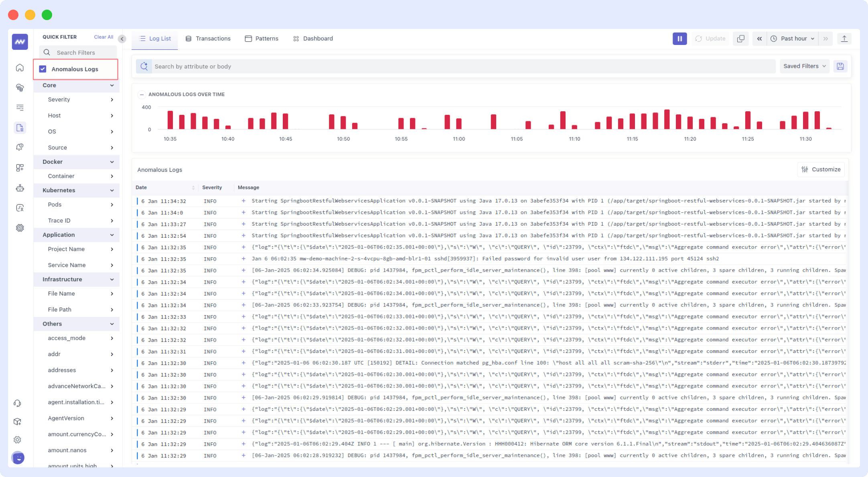Select the AI bot icon in the sidebar

click(x=20, y=188)
